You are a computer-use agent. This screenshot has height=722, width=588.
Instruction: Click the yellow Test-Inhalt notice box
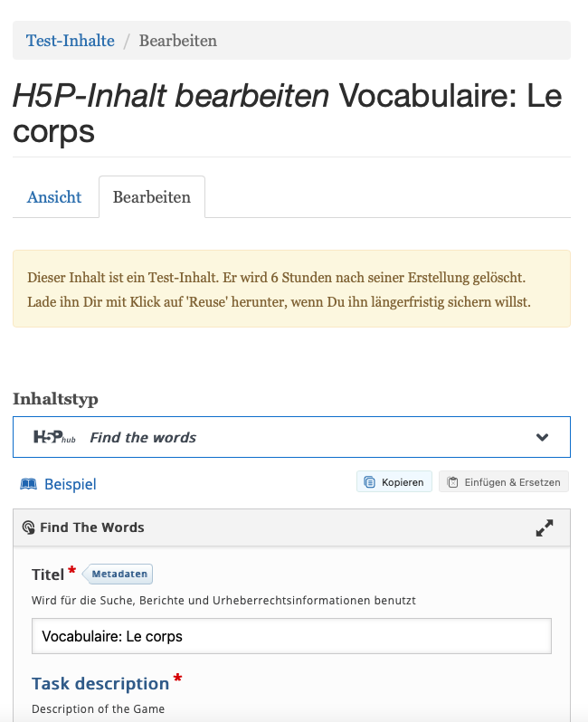[x=291, y=289]
